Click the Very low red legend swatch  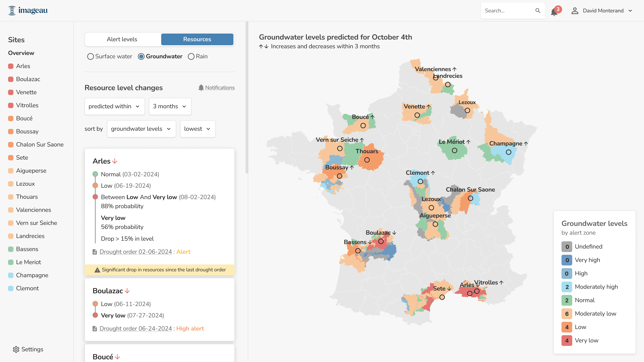click(x=567, y=341)
